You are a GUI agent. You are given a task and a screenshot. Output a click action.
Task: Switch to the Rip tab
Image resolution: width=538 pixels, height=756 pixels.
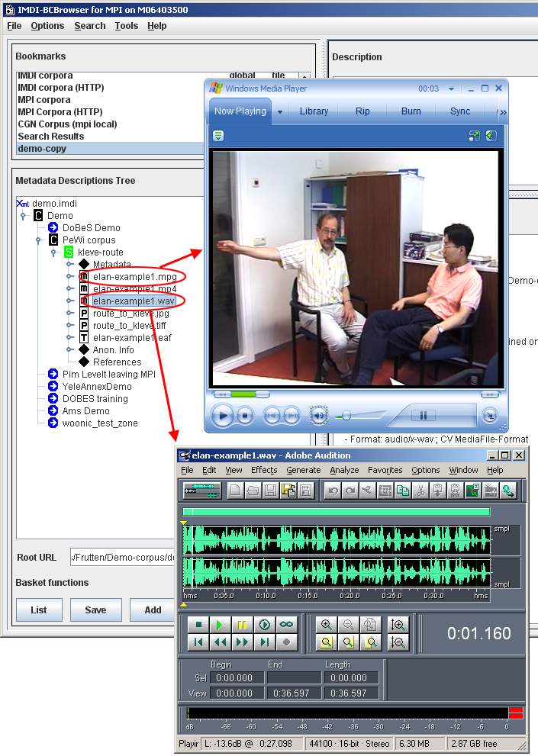tap(362, 111)
